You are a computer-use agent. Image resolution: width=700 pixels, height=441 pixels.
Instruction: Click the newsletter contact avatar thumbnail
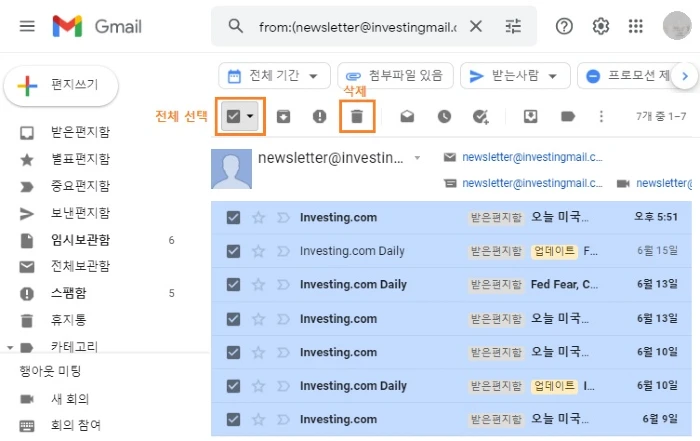coord(231,169)
